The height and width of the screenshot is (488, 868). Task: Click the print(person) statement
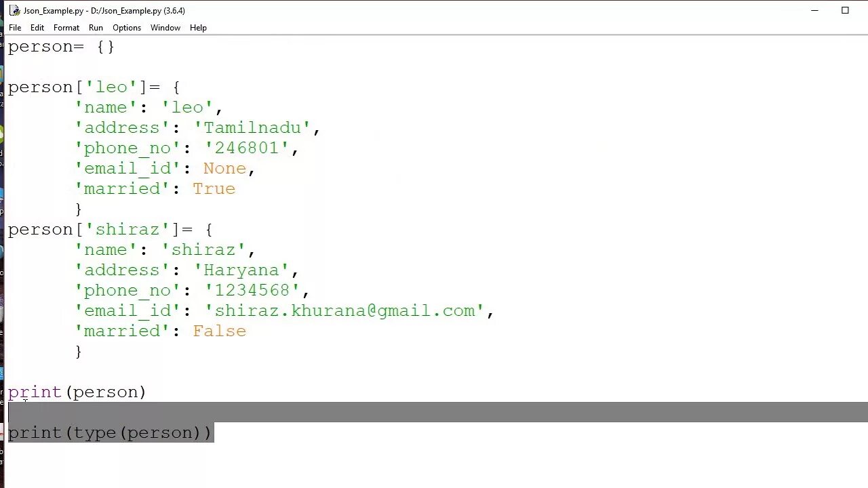click(77, 392)
